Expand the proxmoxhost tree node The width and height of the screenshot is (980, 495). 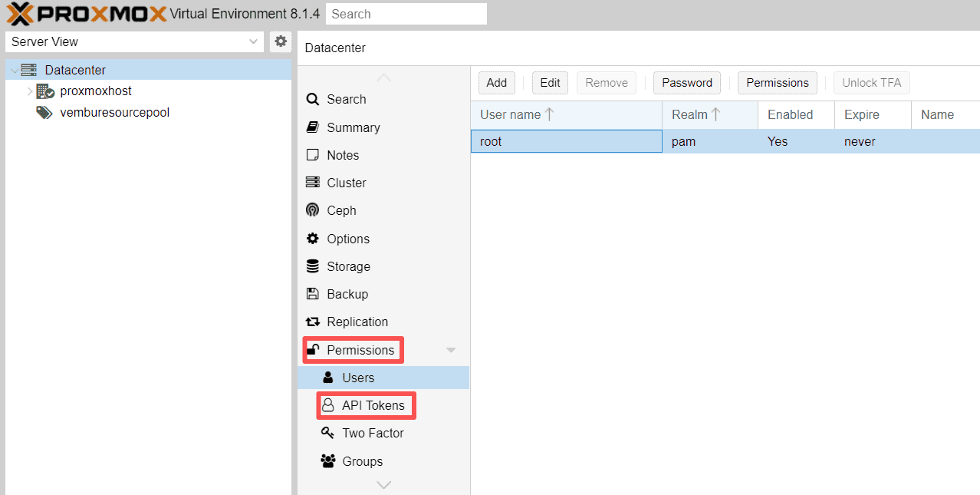(30, 91)
